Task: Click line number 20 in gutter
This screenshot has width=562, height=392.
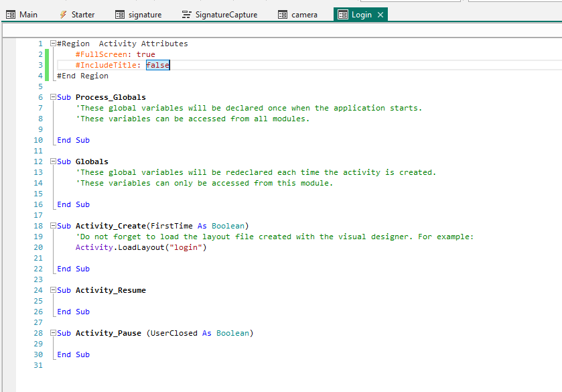Action: (38, 247)
